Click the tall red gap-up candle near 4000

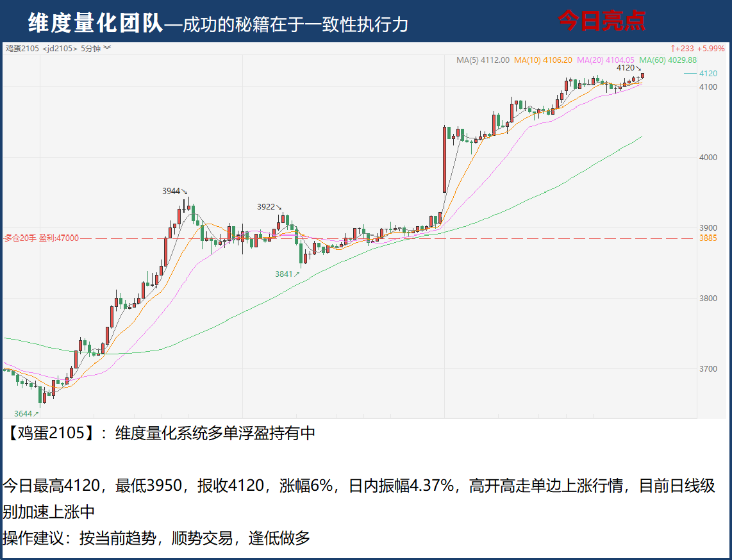point(445,159)
